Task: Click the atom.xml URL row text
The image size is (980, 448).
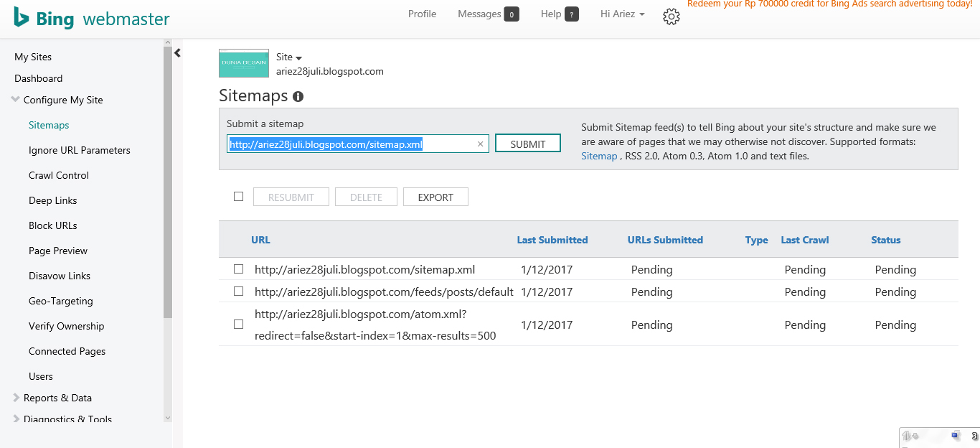Action: [x=375, y=325]
